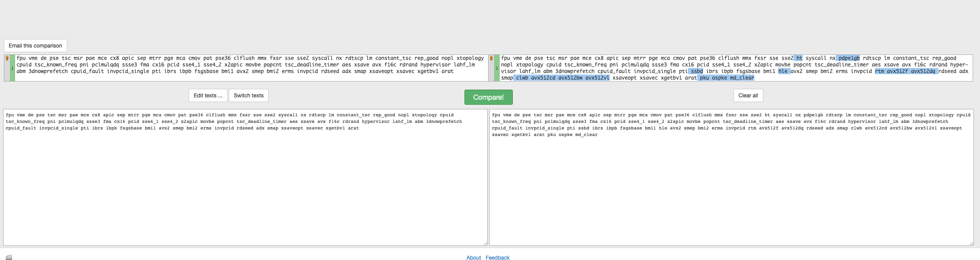Click line number 1 in right diff gutter

pyautogui.click(x=497, y=68)
